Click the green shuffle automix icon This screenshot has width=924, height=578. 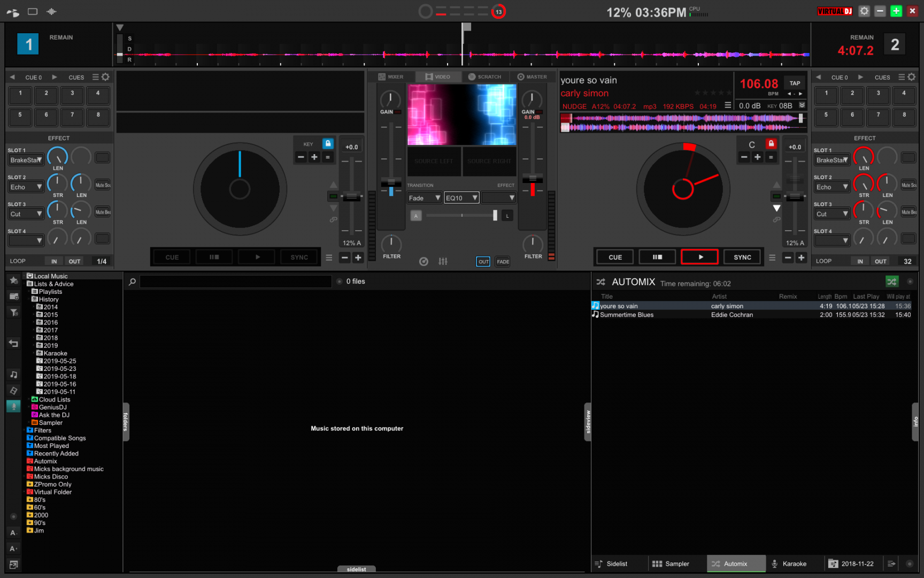click(x=892, y=282)
